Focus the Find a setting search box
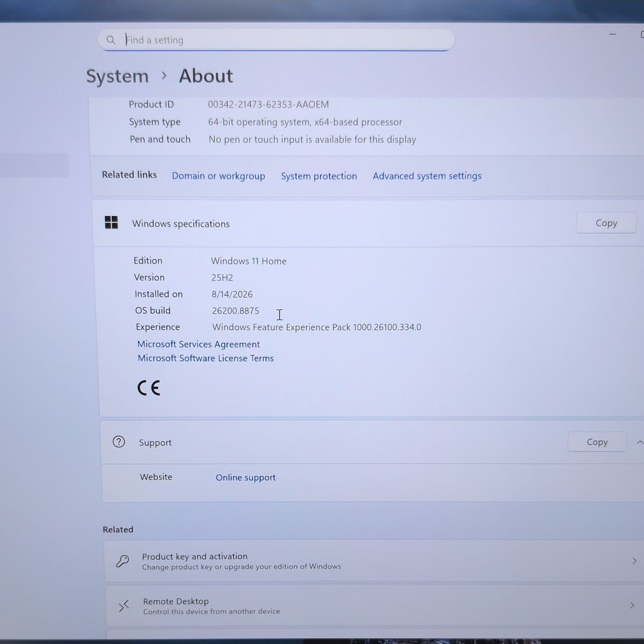The height and width of the screenshot is (644, 644). point(276,40)
